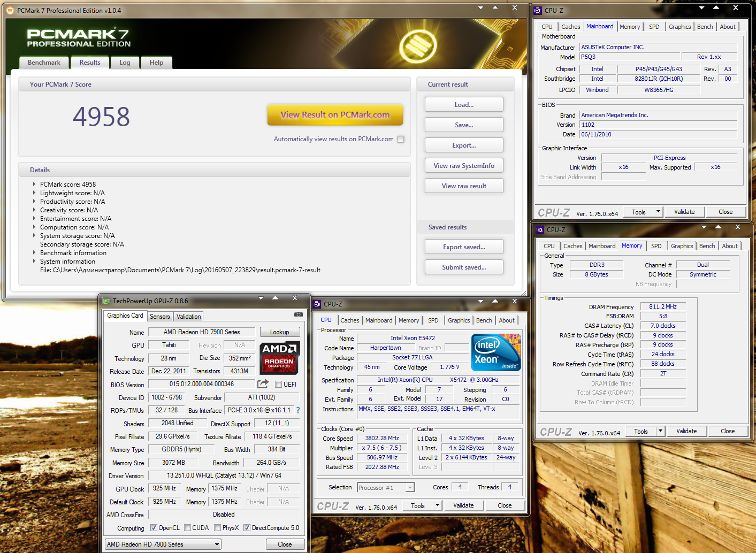
Task: Open the Log tab in PCMark
Action: point(125,63)
